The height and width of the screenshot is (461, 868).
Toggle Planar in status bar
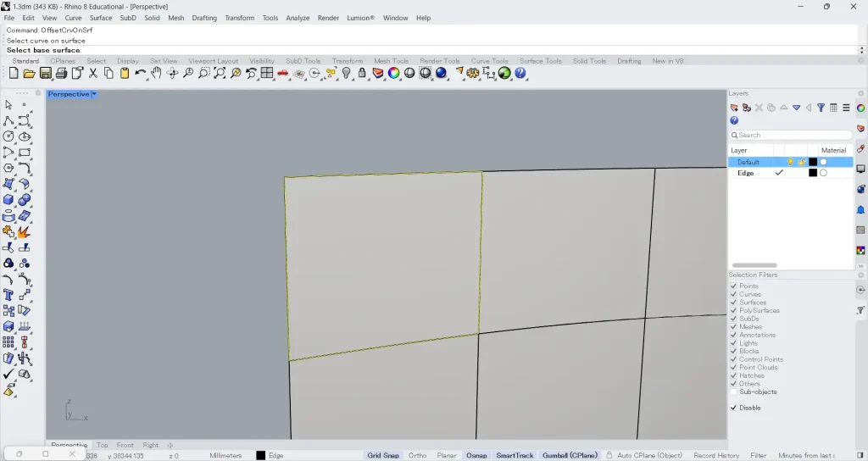pos(447,455)
